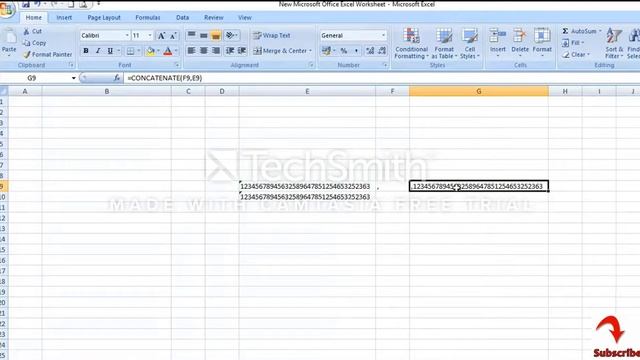The height and width of the screenshot is (360, 640).
Task: Click the Office Button logo
Action: 7,8
